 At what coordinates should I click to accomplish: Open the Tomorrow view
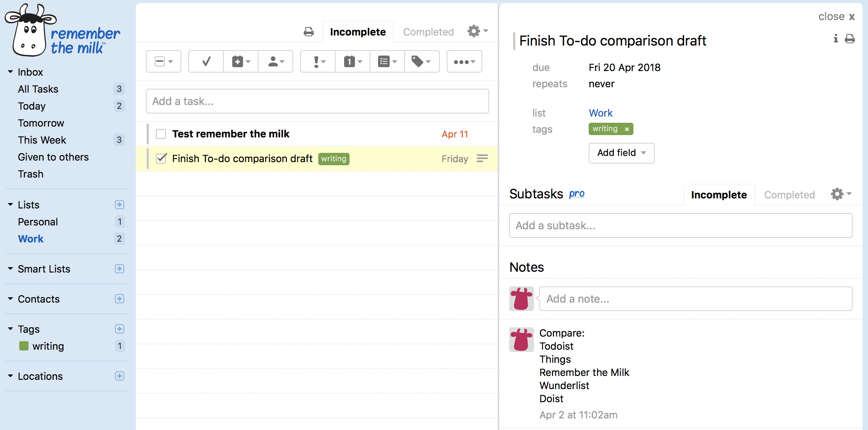tap(41, 123)
